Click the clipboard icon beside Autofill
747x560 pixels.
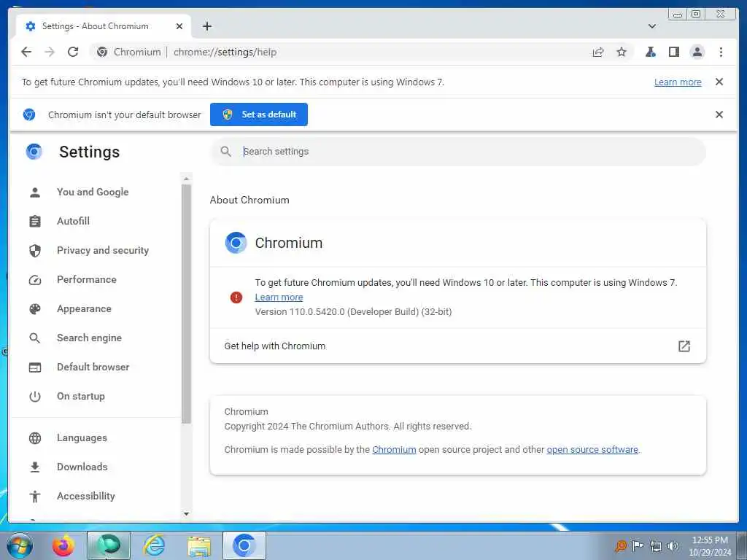[x=35, y=222]
